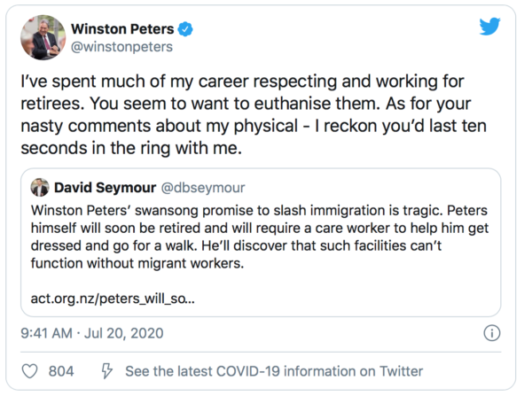Screen dimensions: 532x396
Task: Open Winston Peters' profile picture
Action: [43, 37]
